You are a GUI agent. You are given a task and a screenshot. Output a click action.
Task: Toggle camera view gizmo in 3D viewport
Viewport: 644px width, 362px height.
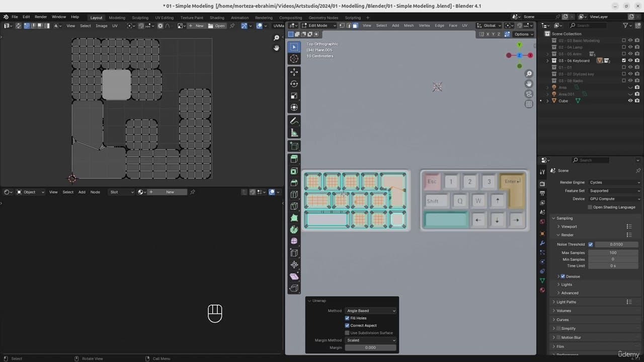coord(529,94)
